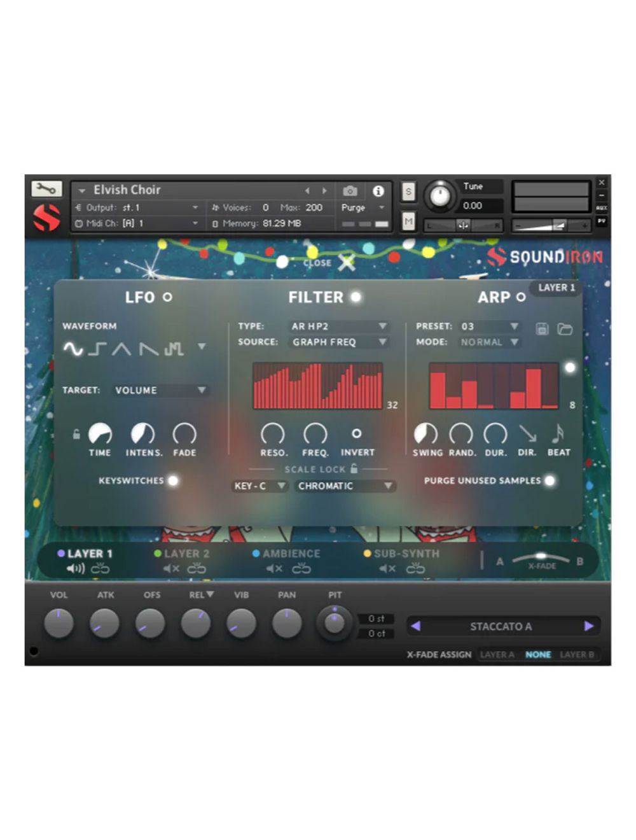Click next articulation arrow beside Staccato A

point(588,626)
